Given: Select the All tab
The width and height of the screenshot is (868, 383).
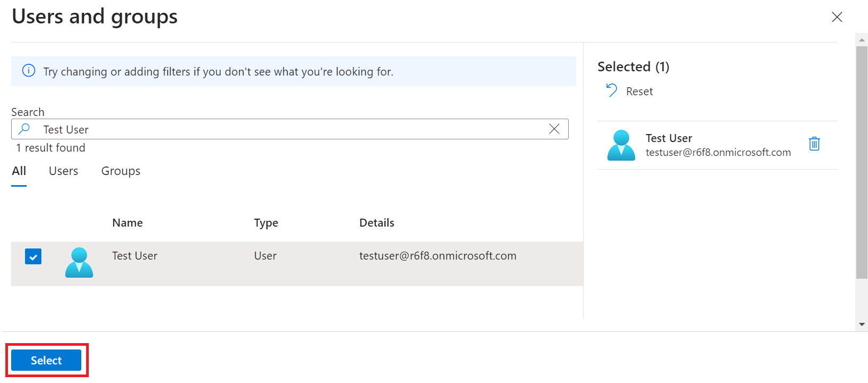Looking at the screenshot, I should click(x=19, y=171).
